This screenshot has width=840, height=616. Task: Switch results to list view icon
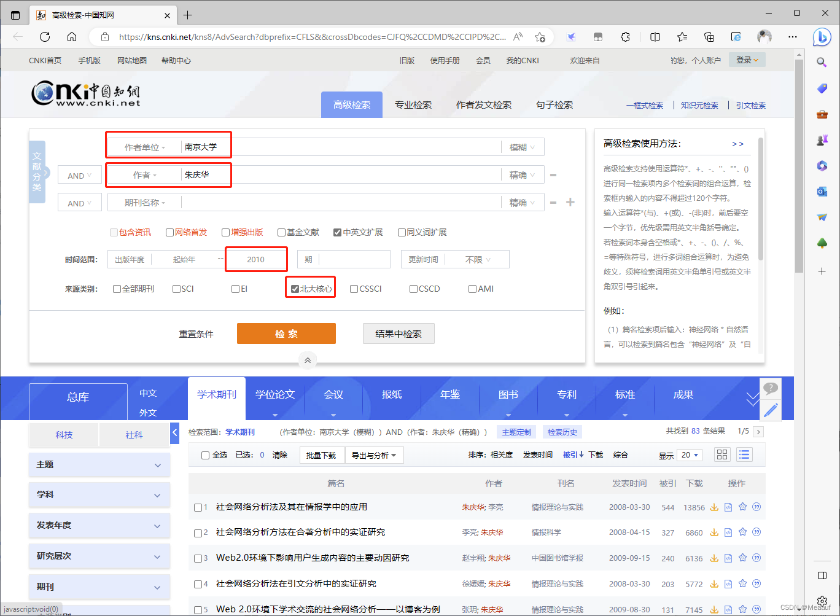(744, 454)
